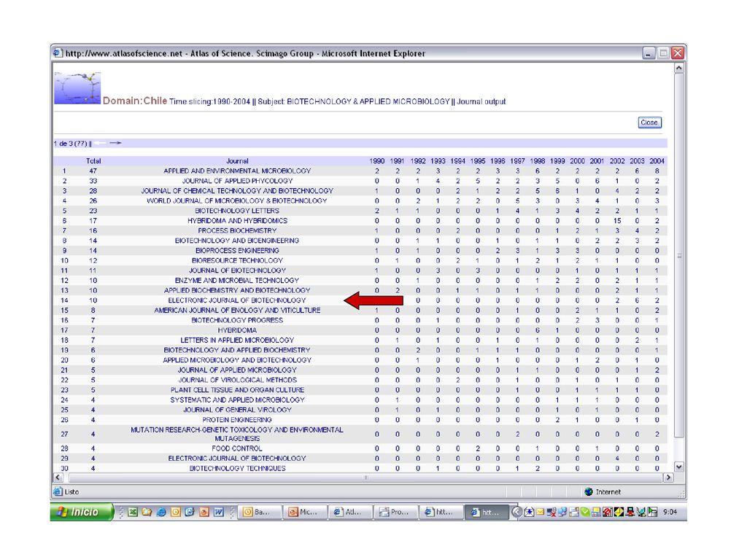Screen dimensions: 747x560
Task: Click the Internet zone globe in status bar
Action: [x=589, y=492]
